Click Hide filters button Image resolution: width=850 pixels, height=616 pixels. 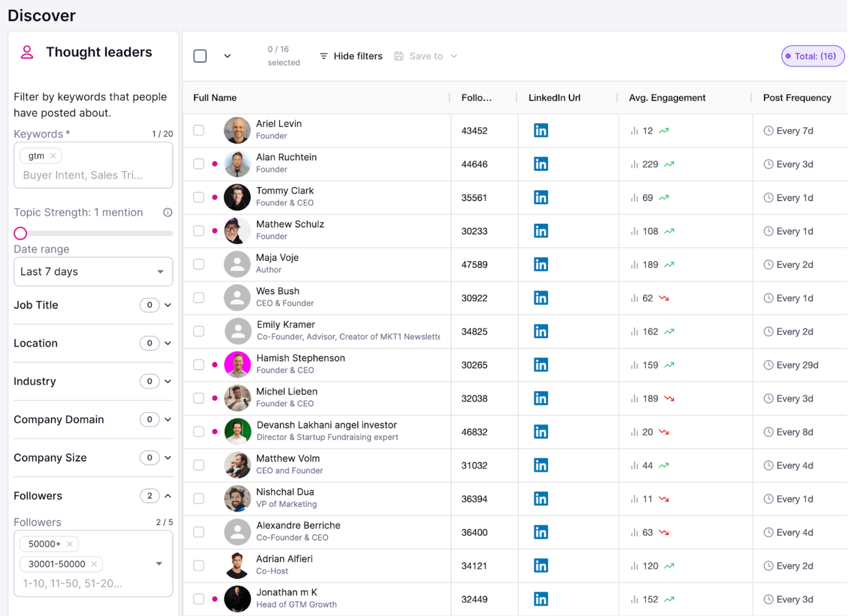pos(351,56)
